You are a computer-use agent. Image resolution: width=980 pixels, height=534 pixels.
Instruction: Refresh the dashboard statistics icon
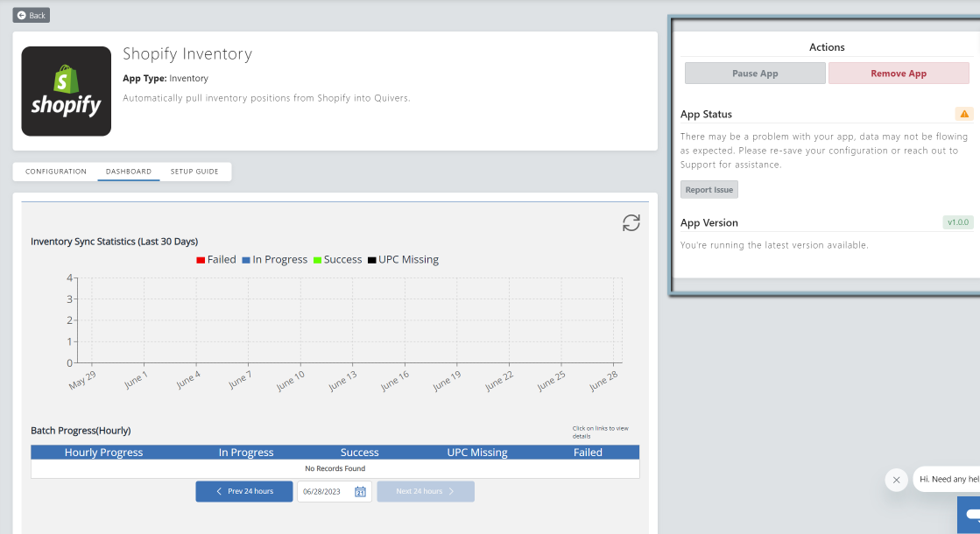(631, 223)
